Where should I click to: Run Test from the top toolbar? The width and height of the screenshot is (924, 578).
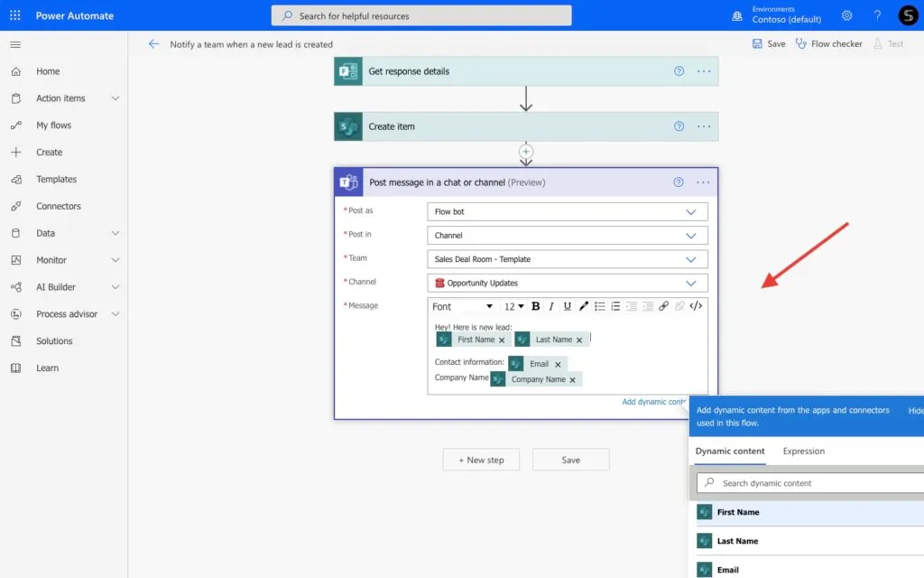coord(888,43)
